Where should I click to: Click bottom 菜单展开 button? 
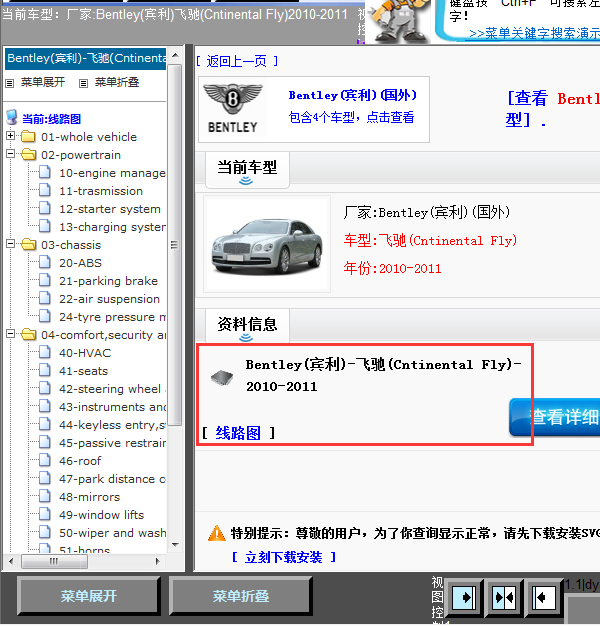(x=88, y=596)
